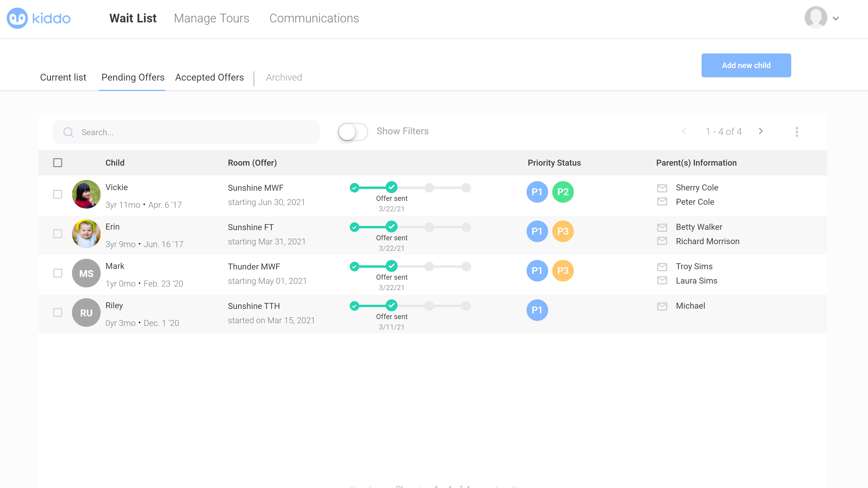Expand the user profile dropdown arrow
Screen dimensions: 868x488
836,19
